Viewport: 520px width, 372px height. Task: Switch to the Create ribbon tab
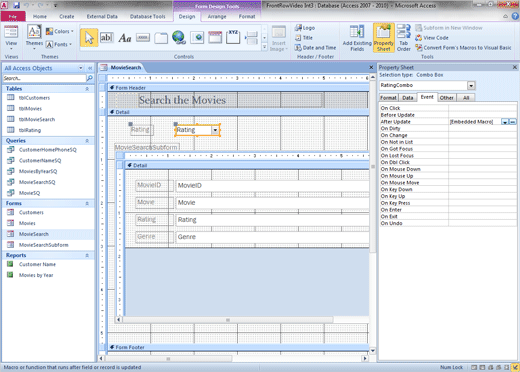pos(67,16)
